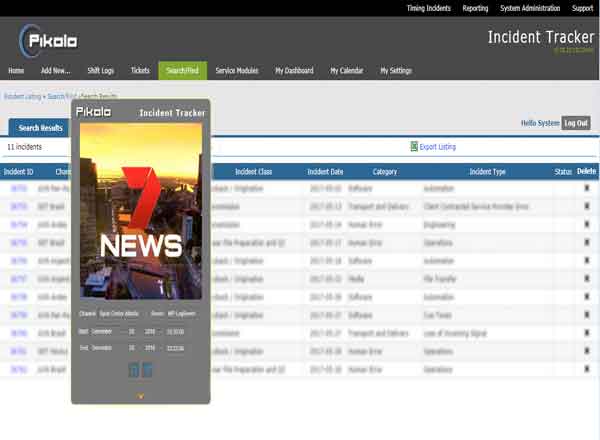Delete the File Transfer incident row
The width and height of the screenshot is (600, 440).
click(x=587, y=279)
